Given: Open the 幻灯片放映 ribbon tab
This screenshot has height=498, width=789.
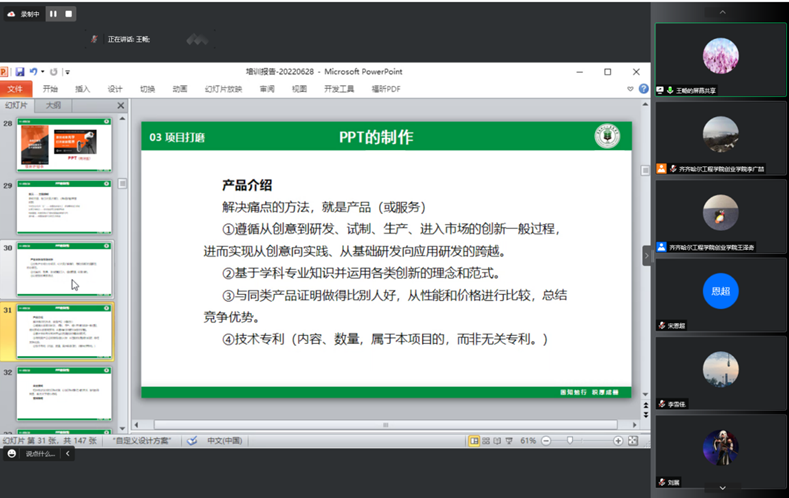Looking at the screenshot, I should (x=223, y=89).
